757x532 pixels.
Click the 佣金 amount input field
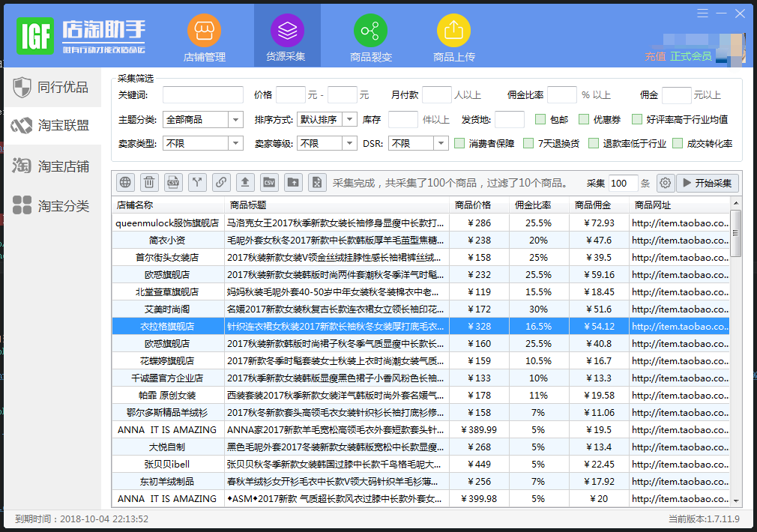pos(676,95)
